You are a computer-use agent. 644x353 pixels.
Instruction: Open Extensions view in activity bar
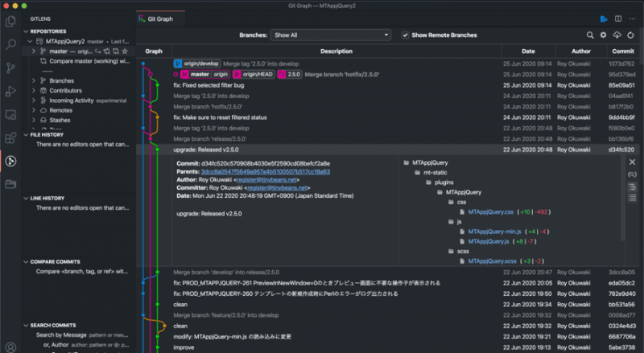click(x=10, y=138)
